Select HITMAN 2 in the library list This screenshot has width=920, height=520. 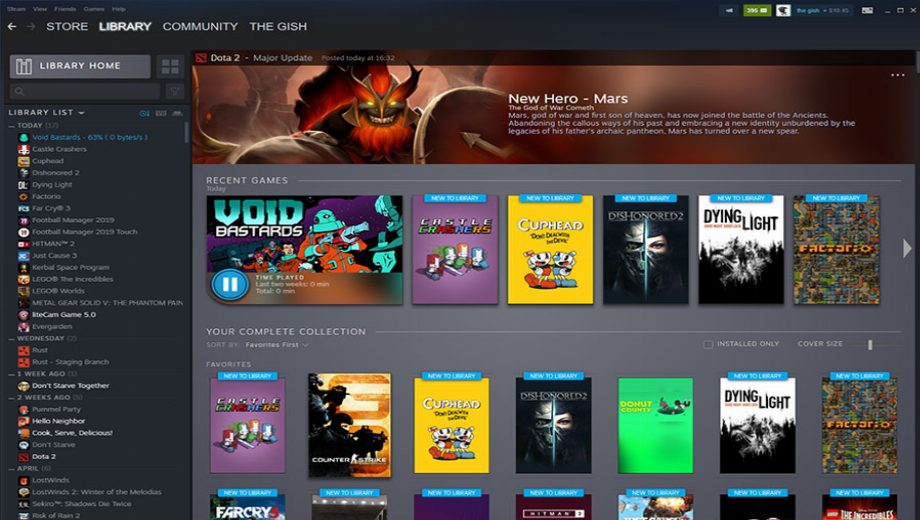pos(53,244)
